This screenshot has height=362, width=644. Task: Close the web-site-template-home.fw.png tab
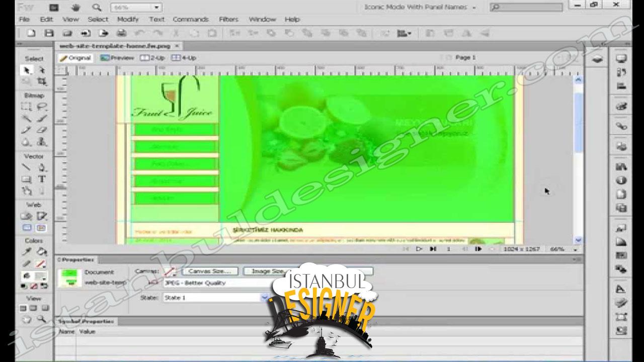pyautogui.click(x=177, y=46)
